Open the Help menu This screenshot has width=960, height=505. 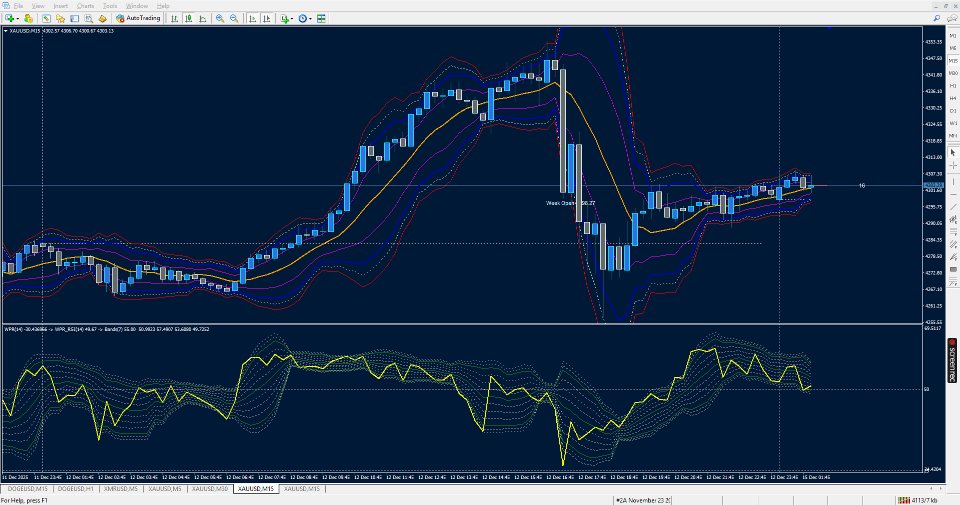(163, 6)
